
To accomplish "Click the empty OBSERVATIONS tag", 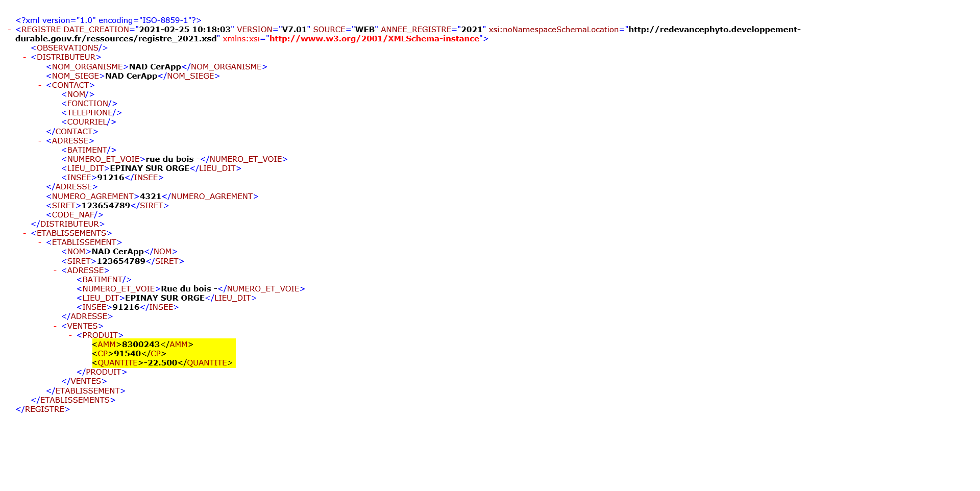I will click(x=69, y=48).
